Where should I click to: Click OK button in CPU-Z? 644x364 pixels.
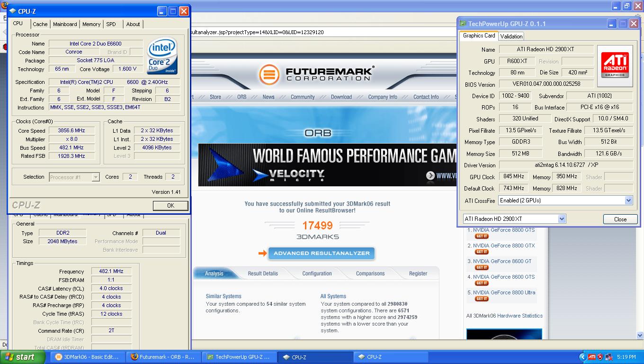[x=170, y=205]
